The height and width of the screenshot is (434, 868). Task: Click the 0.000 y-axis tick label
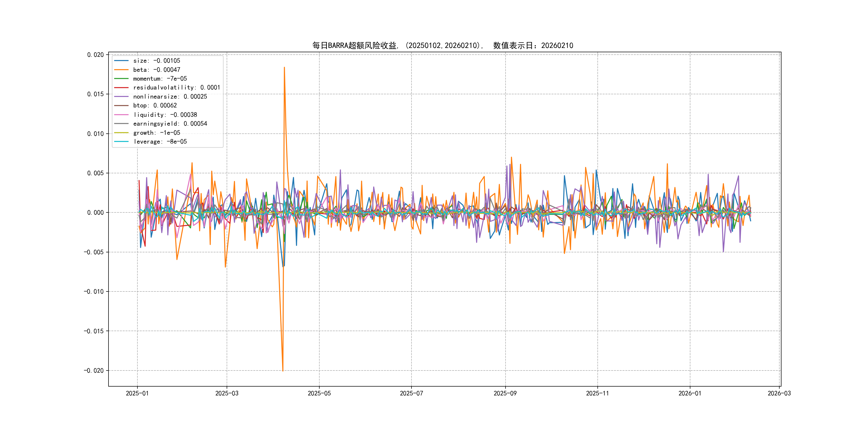click(x=95, y=213)
